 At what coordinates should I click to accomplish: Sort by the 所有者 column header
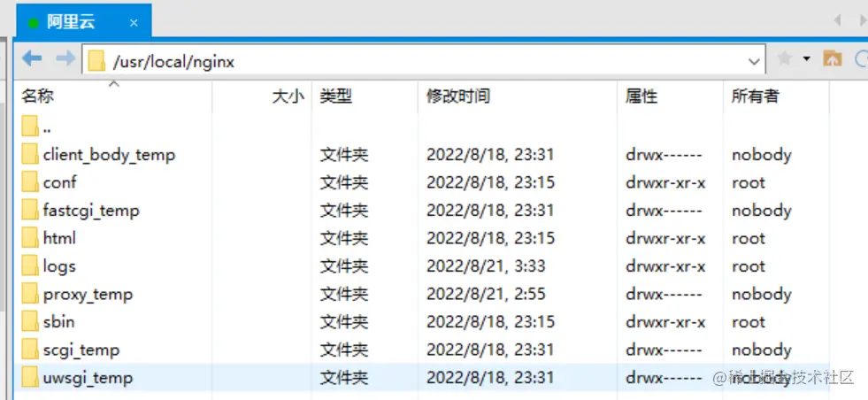pos(755,96)
